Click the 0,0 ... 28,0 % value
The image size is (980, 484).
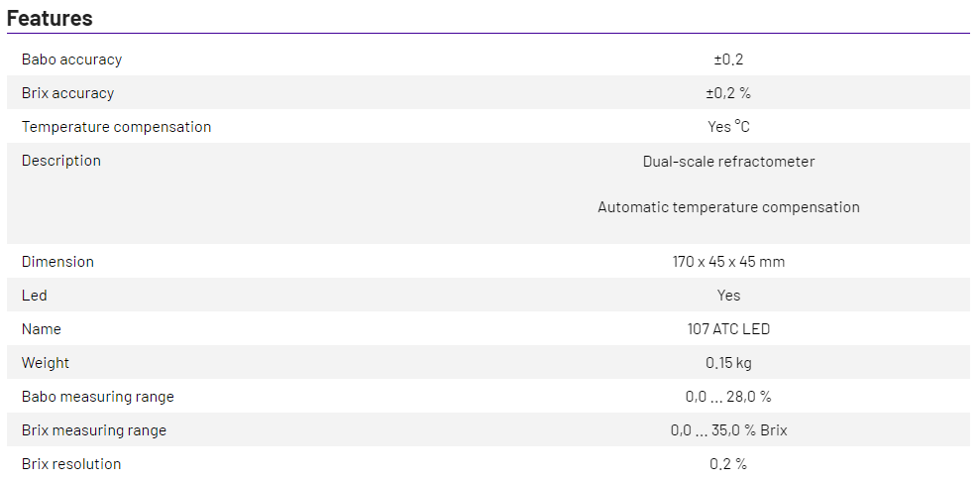pos(728,397)
